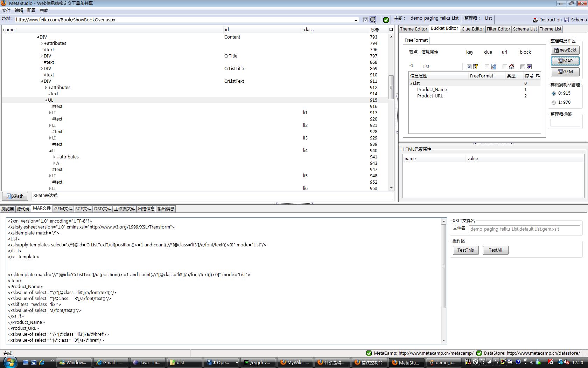The width and height of the screenshot is (588, 368).
Task: Expand the DIV CrListTitle node
Action: pyautogui.click(x=42, y=69)
